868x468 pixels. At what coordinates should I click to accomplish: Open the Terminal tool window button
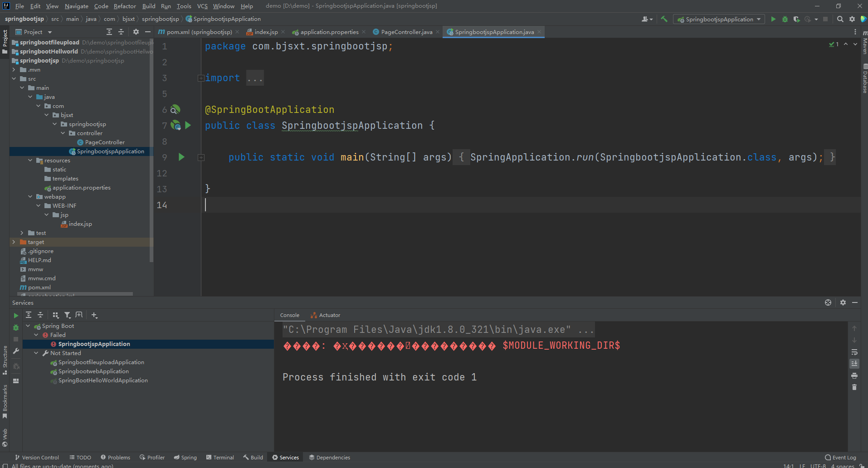point(220,457)
